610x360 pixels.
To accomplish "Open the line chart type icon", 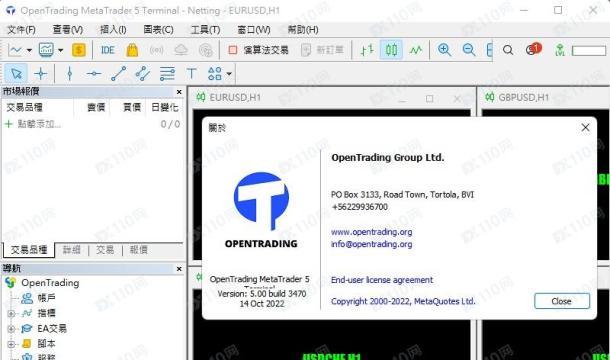I will pos(15,50).
